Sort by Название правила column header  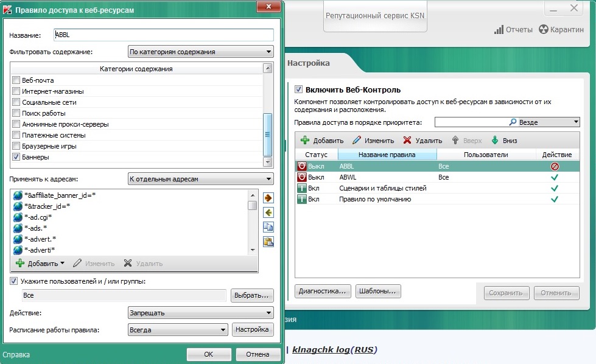[387, 155]
